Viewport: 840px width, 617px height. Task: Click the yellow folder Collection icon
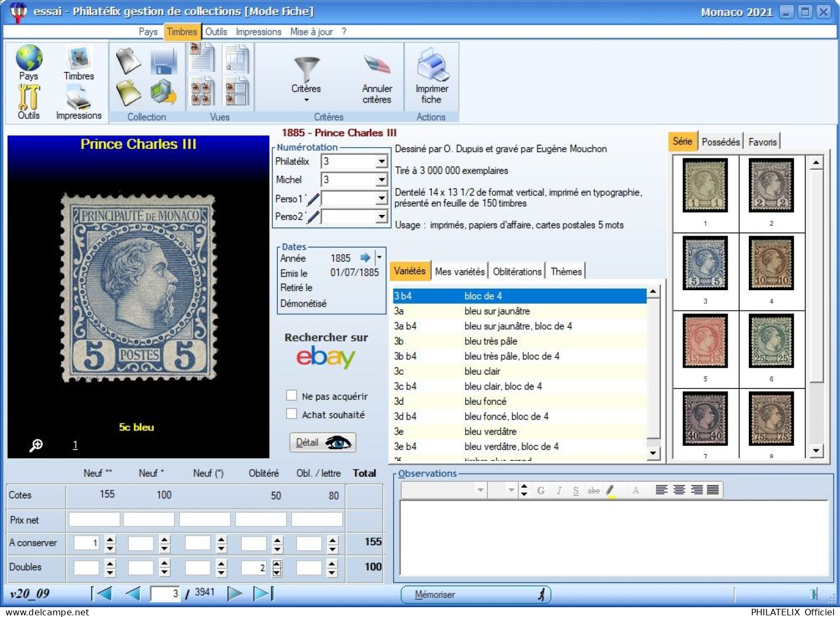(129, 93)
